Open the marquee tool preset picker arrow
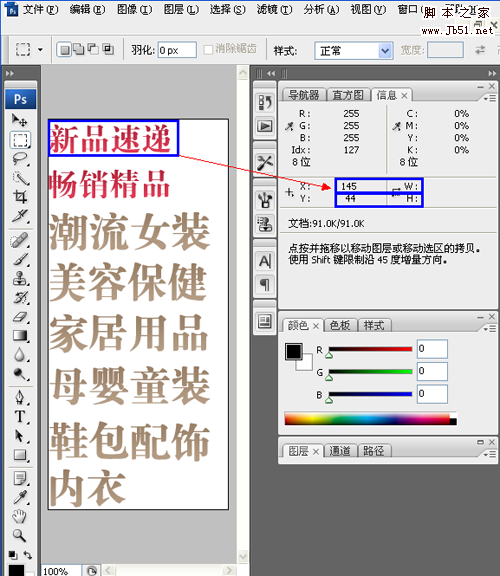Image resolution: width=500 pixels, height=576 pixels. (40, 50)
